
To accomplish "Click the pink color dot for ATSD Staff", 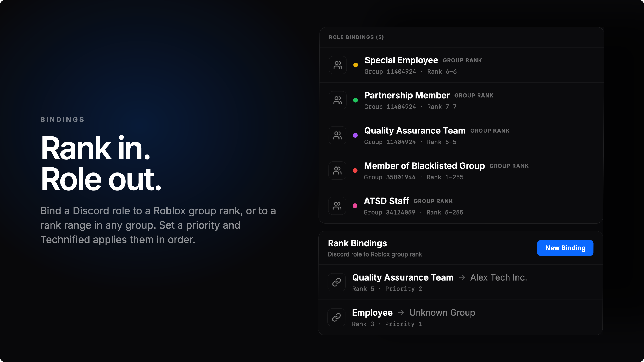I will [x=355, y=206].
